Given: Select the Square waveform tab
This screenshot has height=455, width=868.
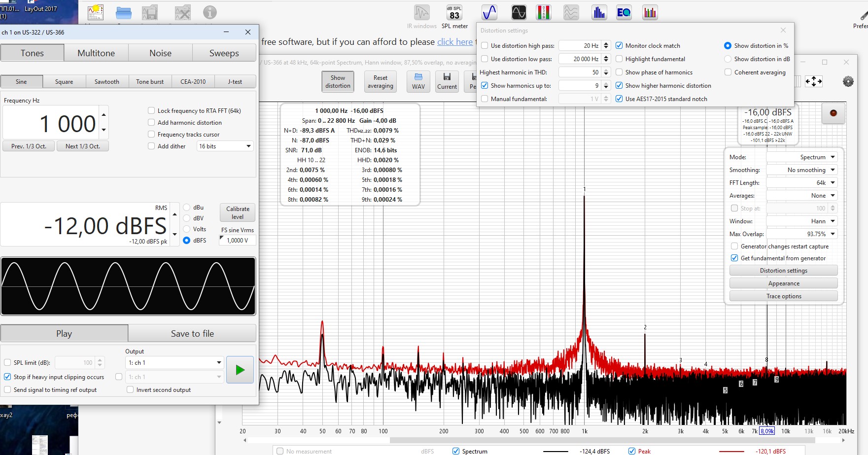Looking at the screenshot, I should tap(64, 82).
